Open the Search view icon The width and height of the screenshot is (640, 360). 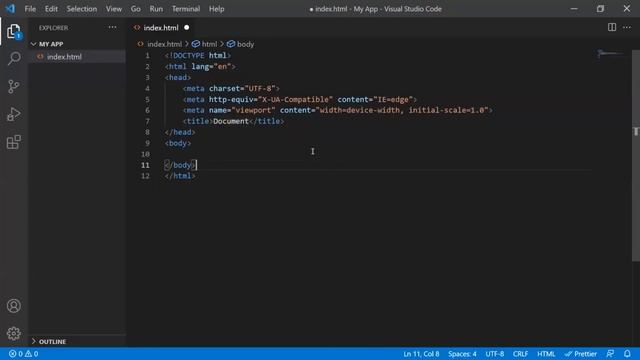(14, 58)
